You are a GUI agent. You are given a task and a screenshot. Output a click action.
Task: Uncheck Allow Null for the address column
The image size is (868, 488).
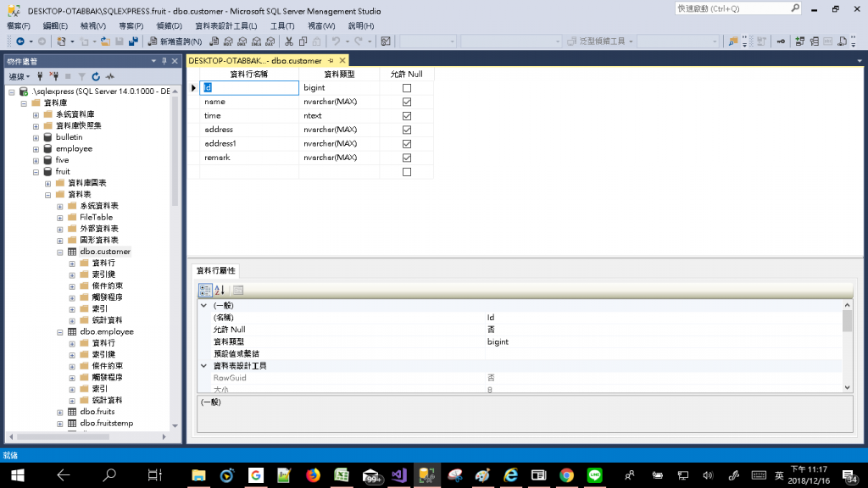[407, 130]
